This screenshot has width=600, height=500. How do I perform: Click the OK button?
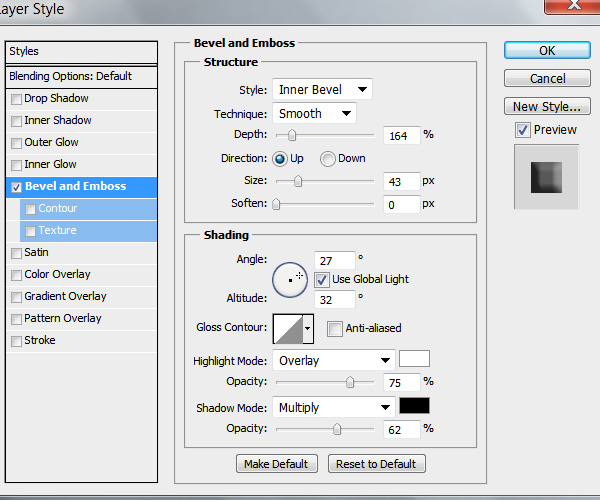click(x=547, y=50)
